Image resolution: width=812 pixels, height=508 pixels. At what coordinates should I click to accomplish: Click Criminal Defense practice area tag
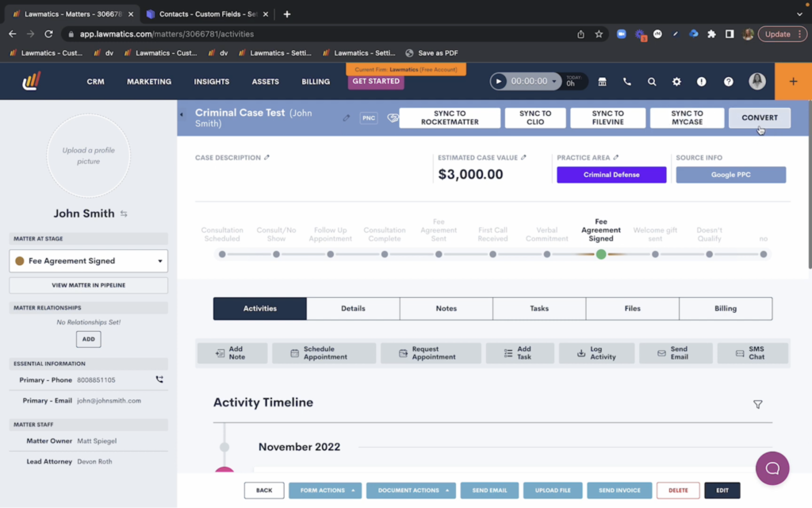[x=611, y=175]
